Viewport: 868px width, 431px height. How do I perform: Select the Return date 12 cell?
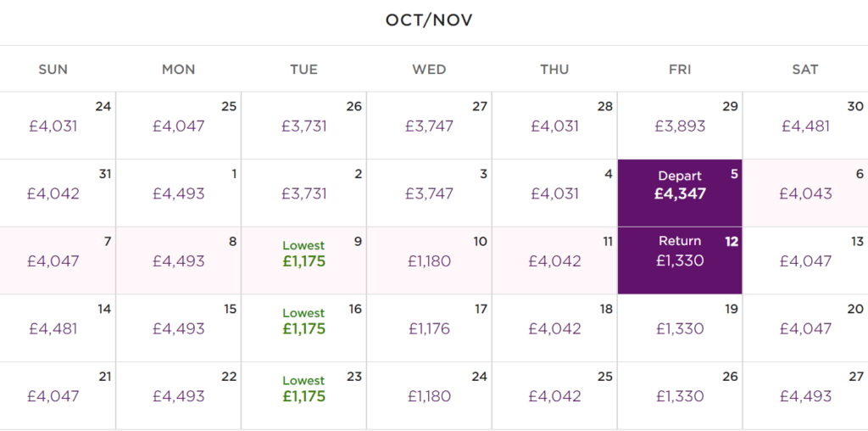680,260
